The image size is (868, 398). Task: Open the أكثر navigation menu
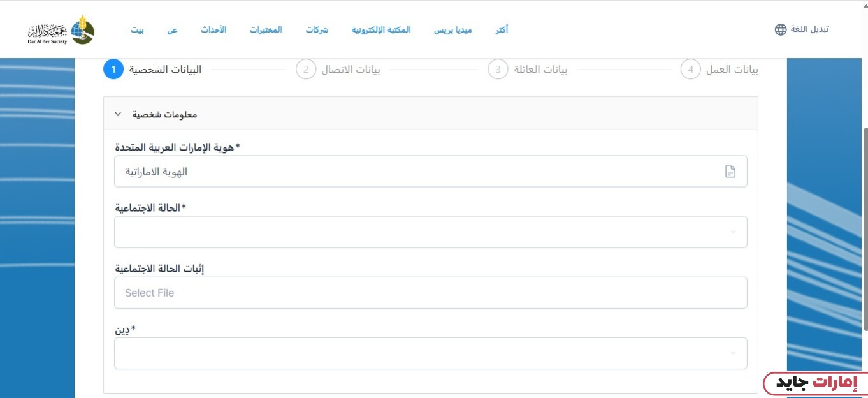[502, 30]
